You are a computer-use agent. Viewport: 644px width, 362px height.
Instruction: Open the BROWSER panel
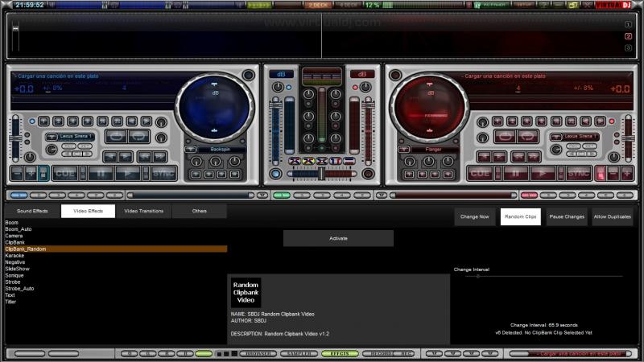(x=258, y=353)
